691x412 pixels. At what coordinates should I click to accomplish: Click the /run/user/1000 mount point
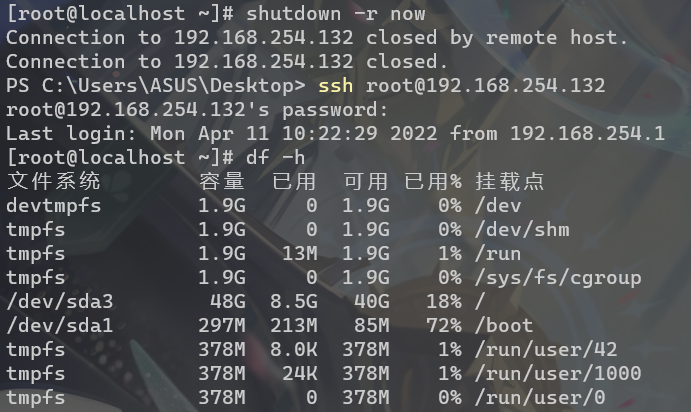pos(558,374)
